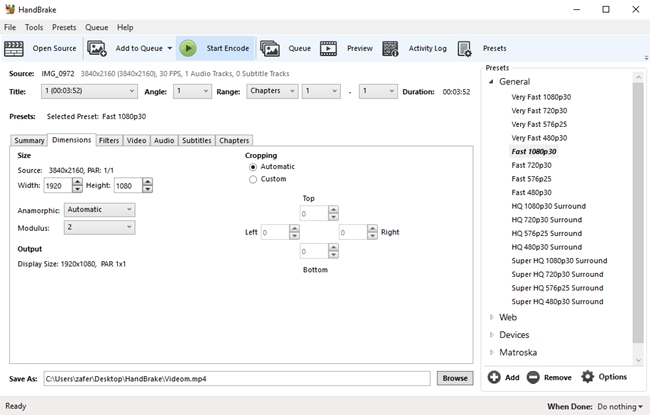Screen dimensions: 650x415
Task: Click the Presets toolbar document-gear icon
Action: point(464,49)
